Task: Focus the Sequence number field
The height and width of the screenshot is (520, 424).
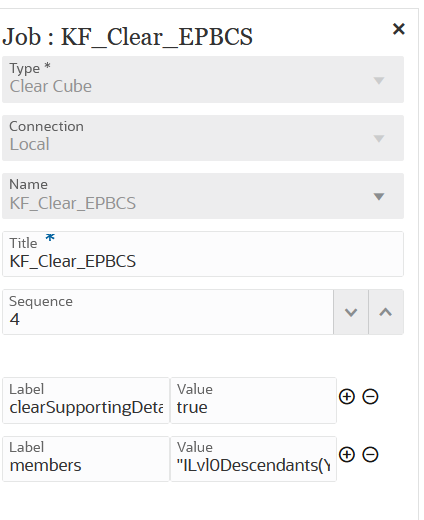Action: [168, 312]
